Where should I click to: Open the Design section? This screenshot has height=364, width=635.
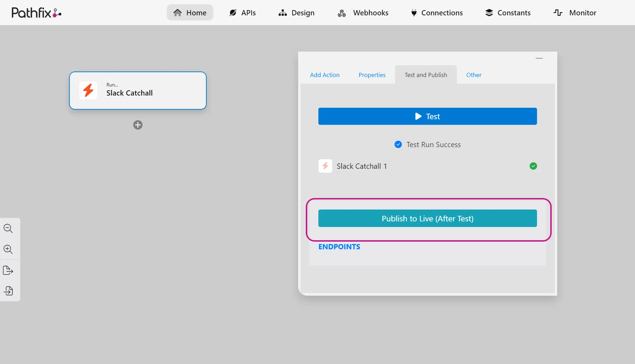[x=296, y=13]
